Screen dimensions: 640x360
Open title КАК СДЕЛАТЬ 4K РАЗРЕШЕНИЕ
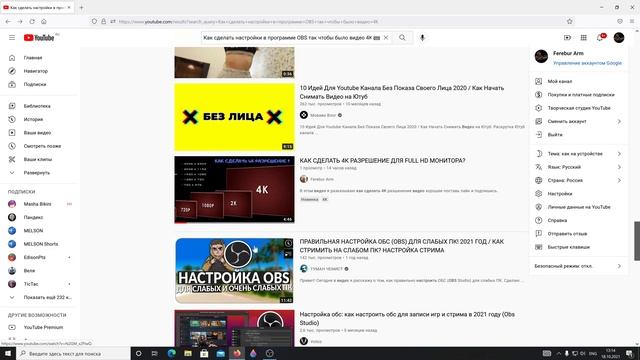pyautogui.click(x=382, y=161)
